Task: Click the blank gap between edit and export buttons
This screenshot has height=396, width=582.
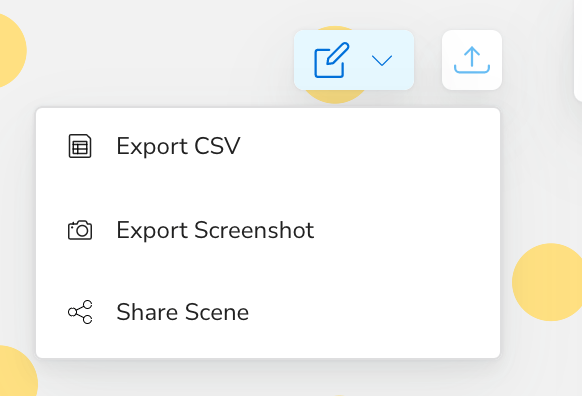Action: click(428, 60)
